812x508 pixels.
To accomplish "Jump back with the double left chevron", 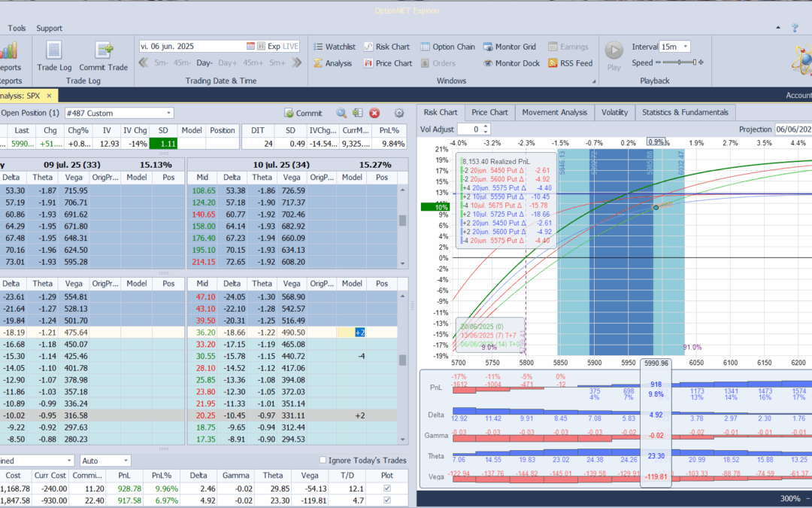I will tap(144, 62).
